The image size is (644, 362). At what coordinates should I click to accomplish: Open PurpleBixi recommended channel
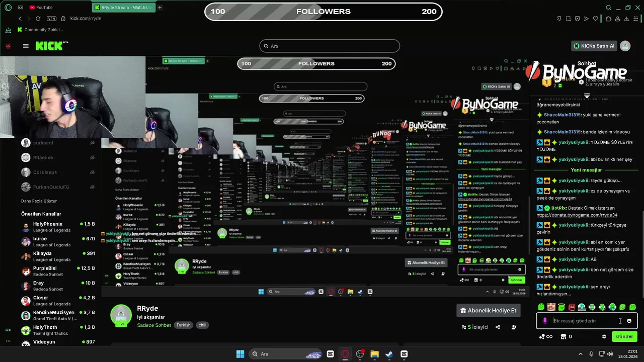pyautogui.click(x=58, y=271)
